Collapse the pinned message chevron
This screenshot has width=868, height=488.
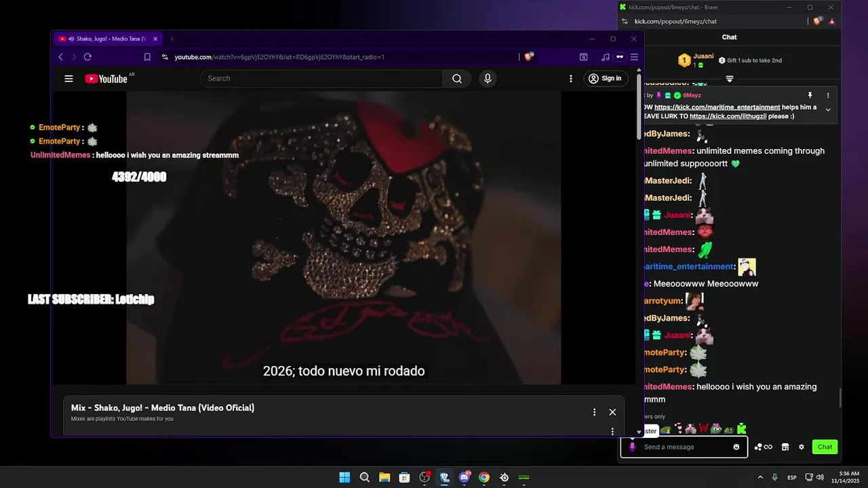click(x=828, y=110)
